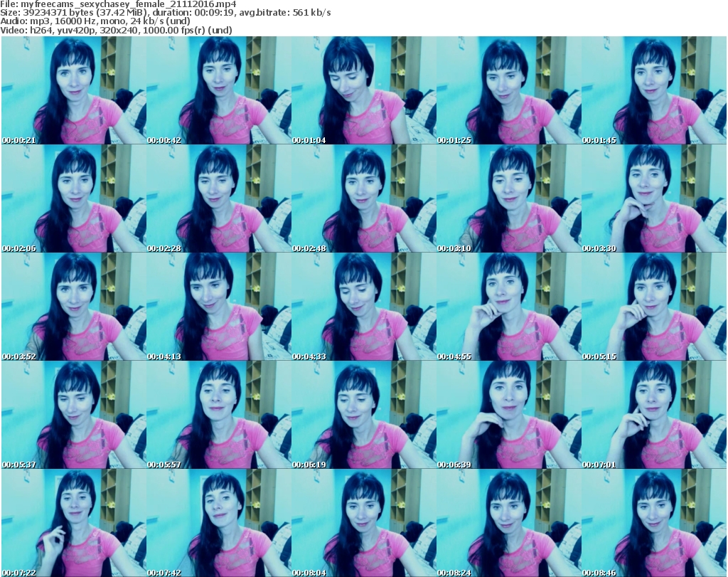Open the frame marked 00:03:10
Viewport: 728px width, 577px height.
pyautogui.click(x=509, y=198)
